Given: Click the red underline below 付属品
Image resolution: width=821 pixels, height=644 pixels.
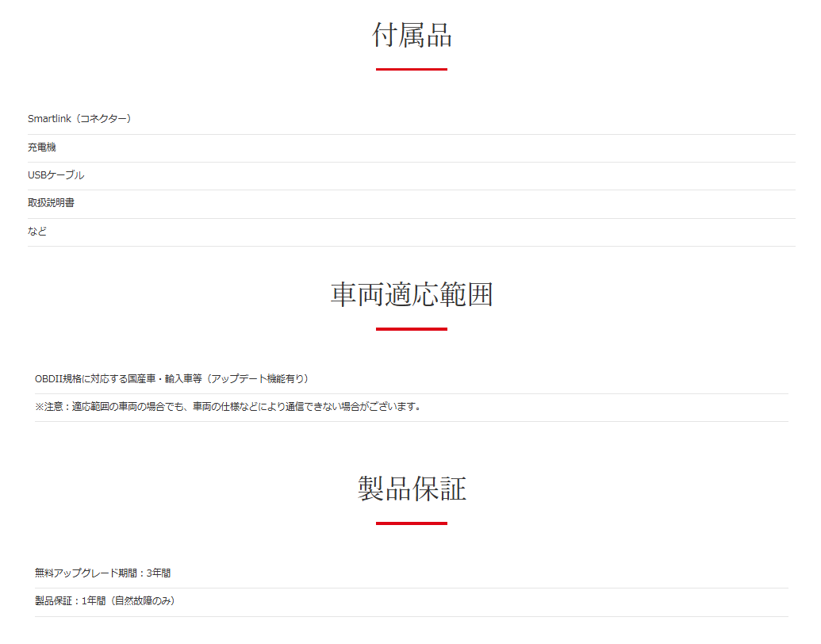Looking at the screenshot, I should click(412, 69).
